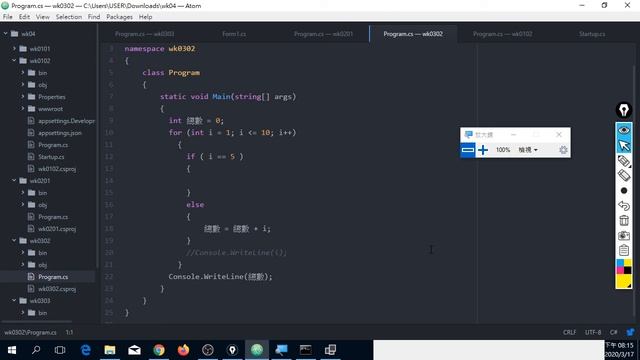Viewport: 640px width, 360px height.
Task: Open OBS Studio from the taskbar
Action: [x=208, y=350]
